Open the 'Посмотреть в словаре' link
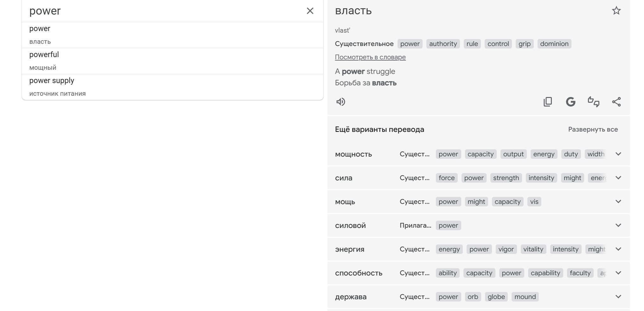Screen dimensions: 644x311 (370, 57)
